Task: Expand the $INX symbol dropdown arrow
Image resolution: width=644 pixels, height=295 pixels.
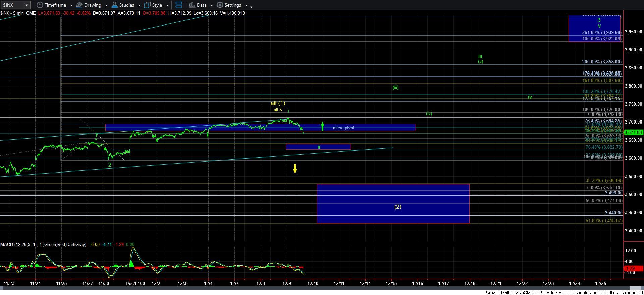Action: coord(27,5)
